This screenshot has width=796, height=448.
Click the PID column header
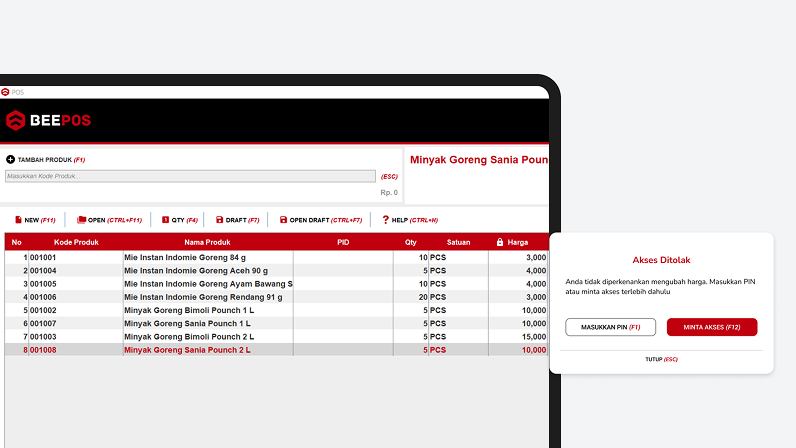(343, 242)
